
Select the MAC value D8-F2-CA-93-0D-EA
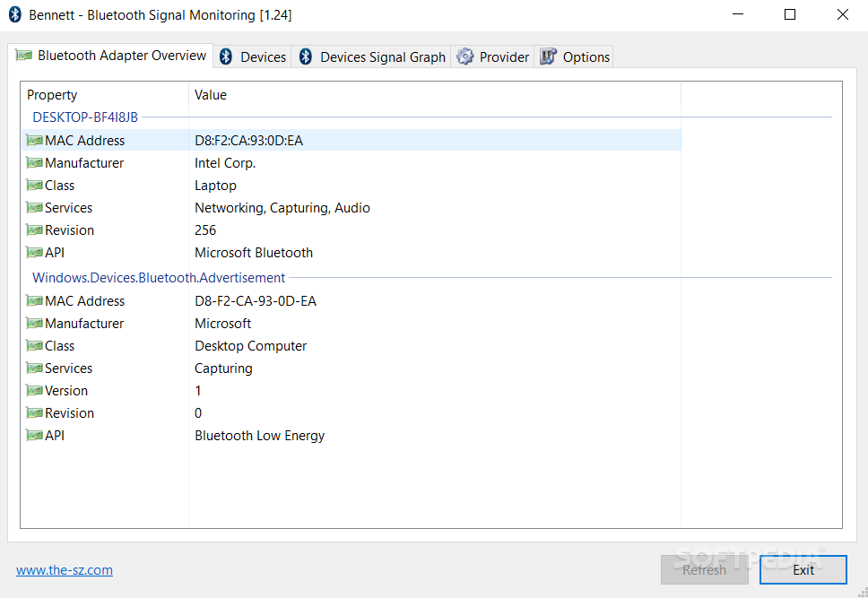[x=256, y=301]
